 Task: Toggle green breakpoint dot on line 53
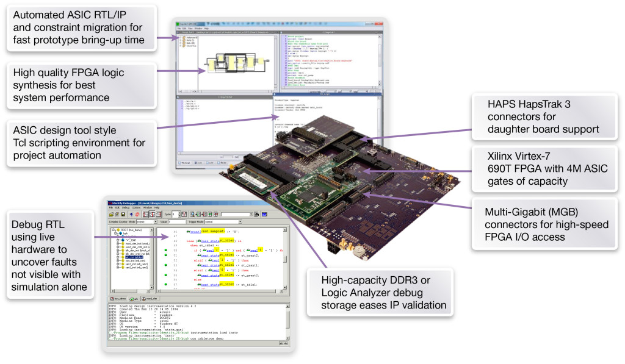tap(166, 265)
